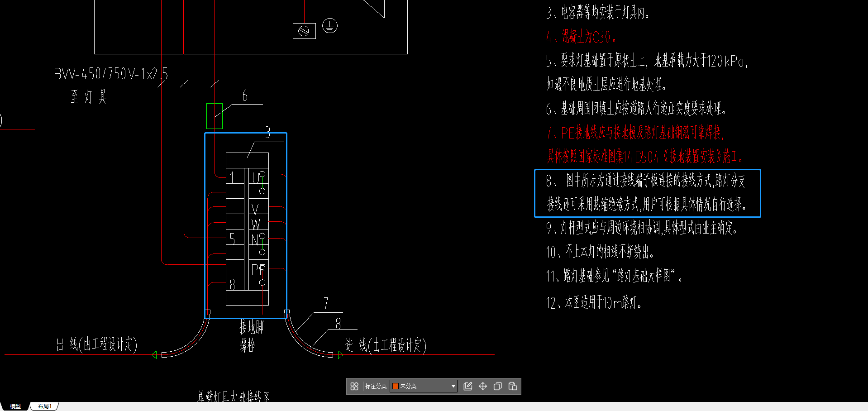Viewport: 868px width, 411px height.
Task: Click the ground symbol circle
Action: pyautogui.click(x=330, y=26)
